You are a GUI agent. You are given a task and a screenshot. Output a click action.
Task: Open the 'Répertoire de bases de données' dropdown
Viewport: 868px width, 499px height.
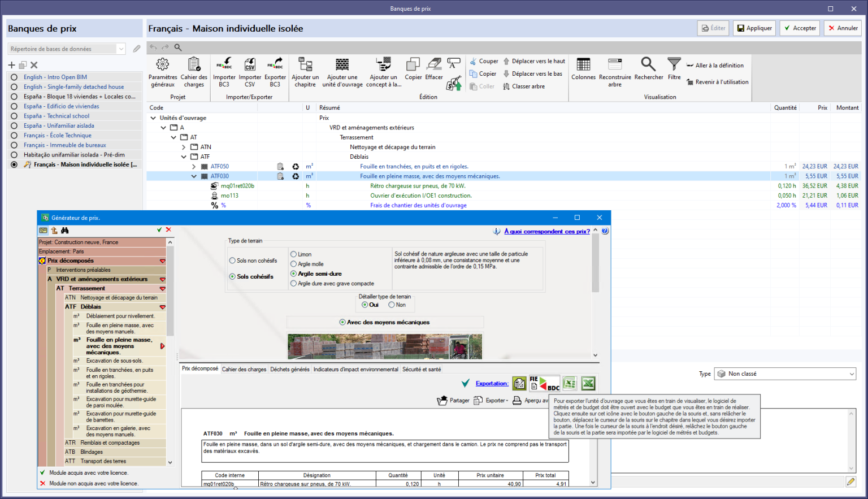(121, 49)
